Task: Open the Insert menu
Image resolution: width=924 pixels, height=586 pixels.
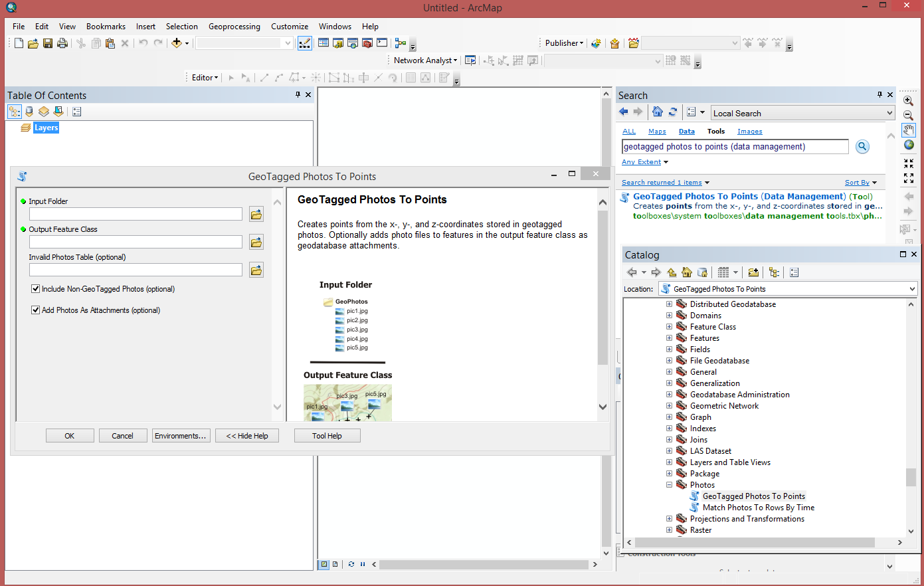Action: click(145, 27)
